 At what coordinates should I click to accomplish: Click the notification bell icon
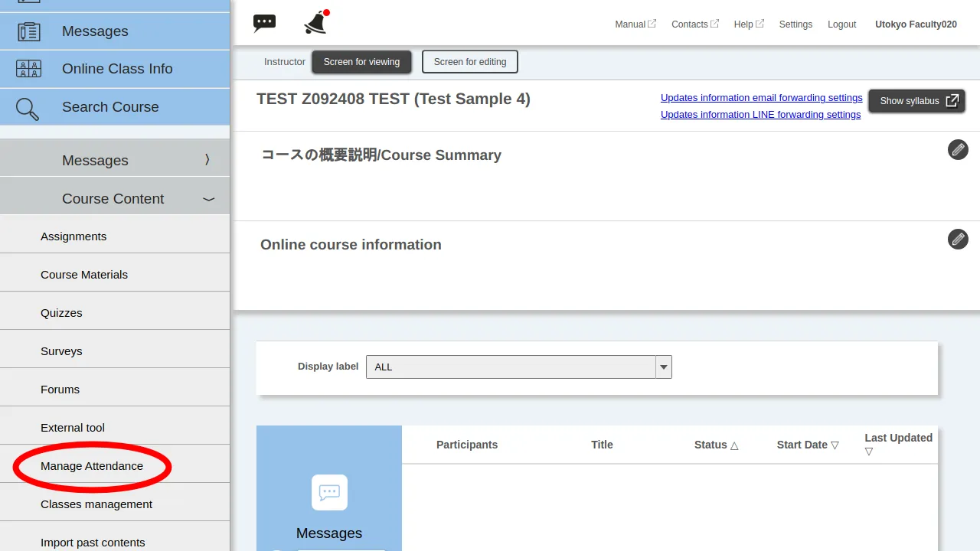(315, 23)
